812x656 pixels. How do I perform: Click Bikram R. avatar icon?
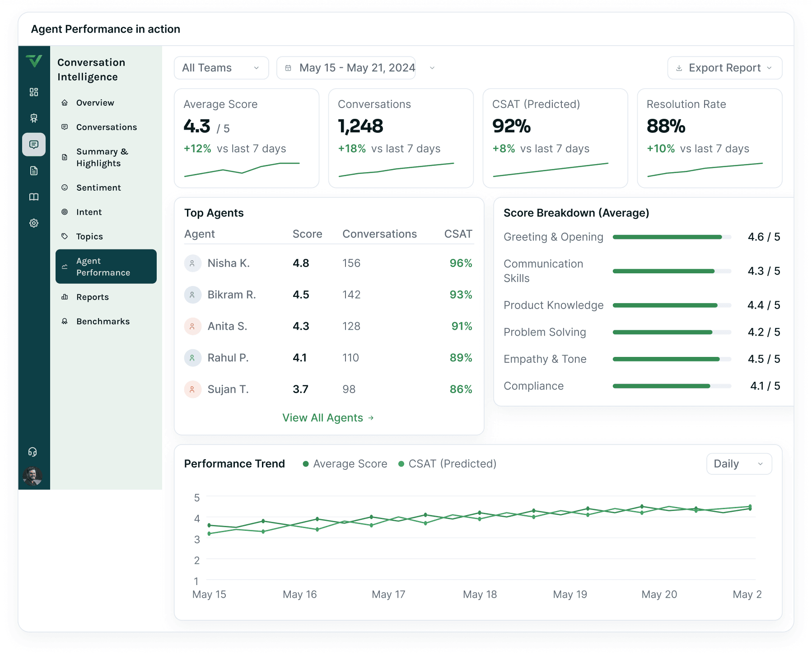click(192, 295)
